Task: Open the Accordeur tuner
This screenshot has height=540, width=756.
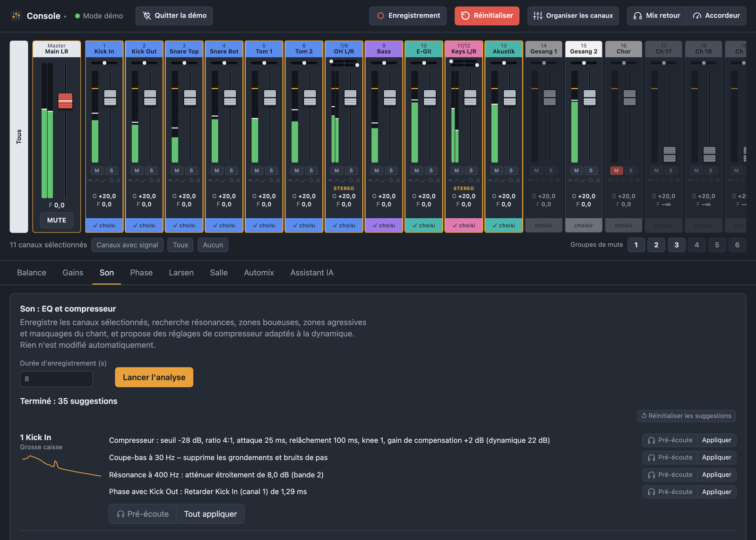Action: (x=716, y=16)
